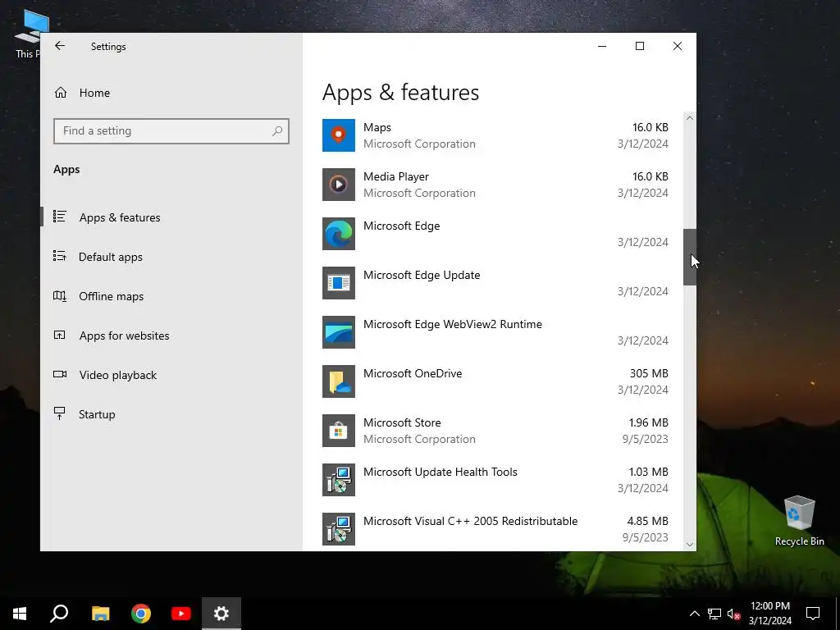Click the Offline maps sidebar icon
The width and height of the screenshot is (840, 630).
tap(59, 295)
